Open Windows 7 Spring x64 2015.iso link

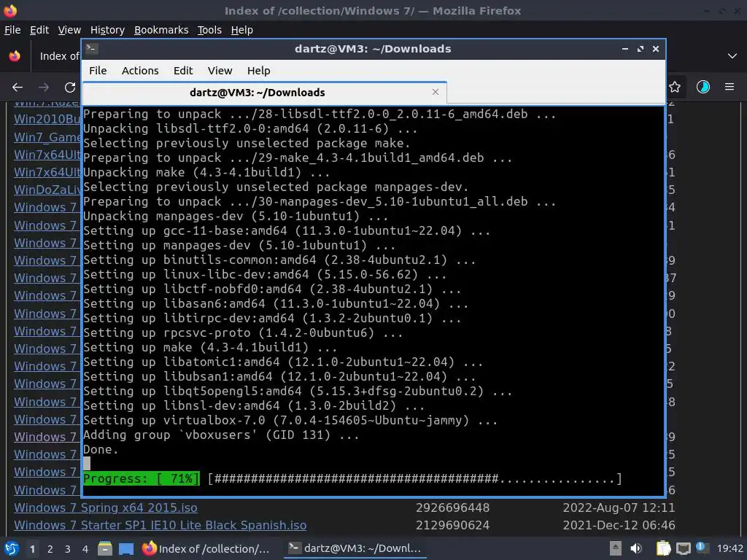[105, 507]
